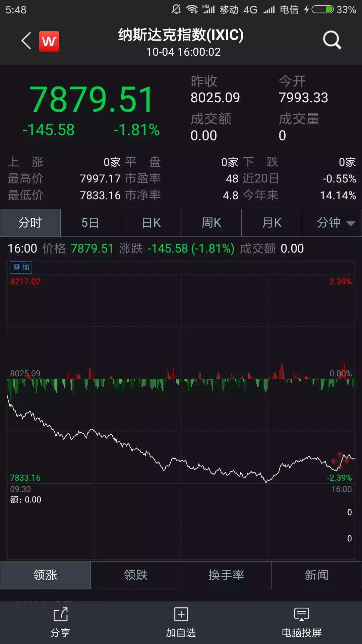Screen dimensions: 362x644
Task: Tap the share icon at bottom
Action: click(x=61, y=614)
